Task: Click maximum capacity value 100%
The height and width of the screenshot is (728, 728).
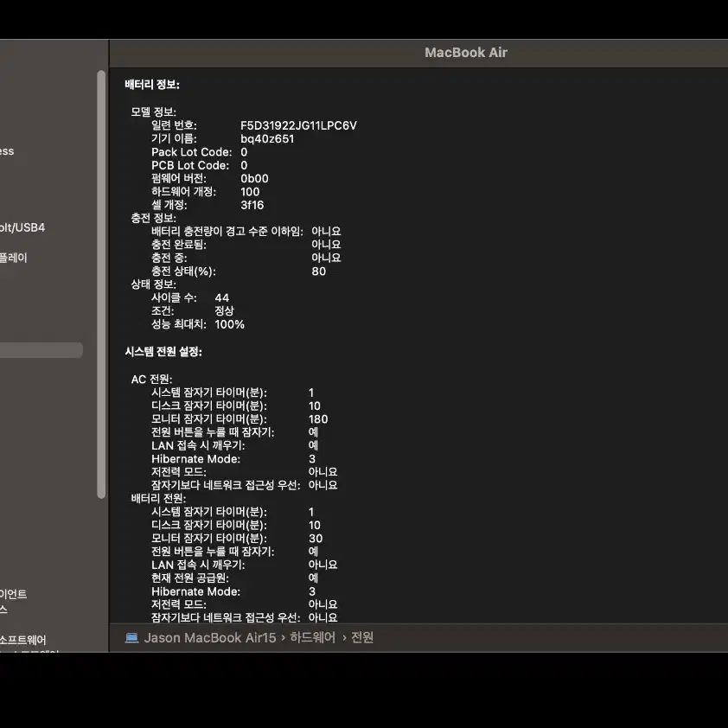Action: click(229, 324)
